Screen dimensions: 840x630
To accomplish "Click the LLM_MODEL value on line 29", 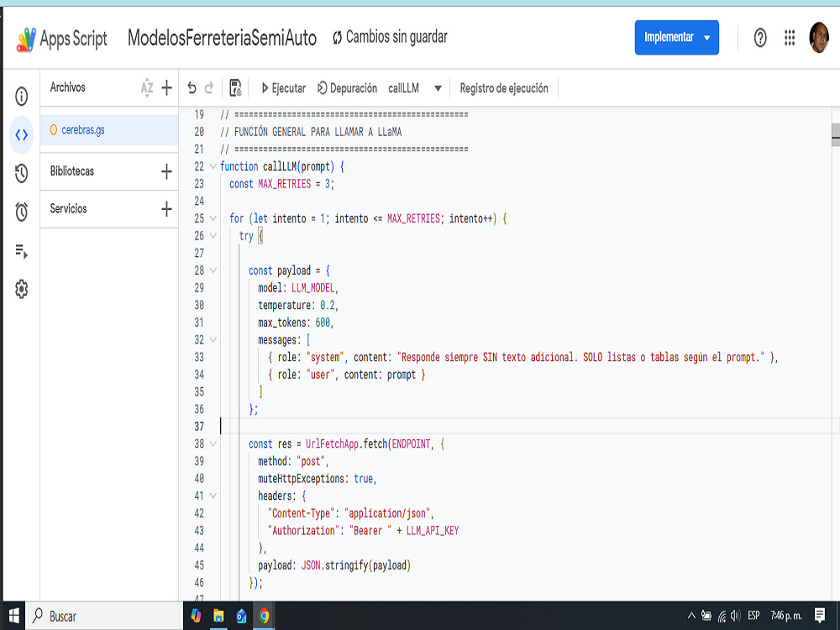I will [312, 287].
